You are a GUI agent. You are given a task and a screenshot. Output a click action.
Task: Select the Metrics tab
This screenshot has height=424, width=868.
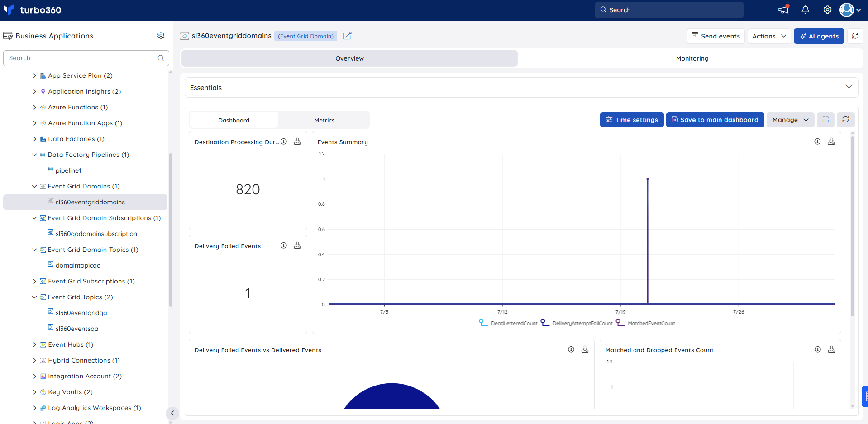click(324, 120)
